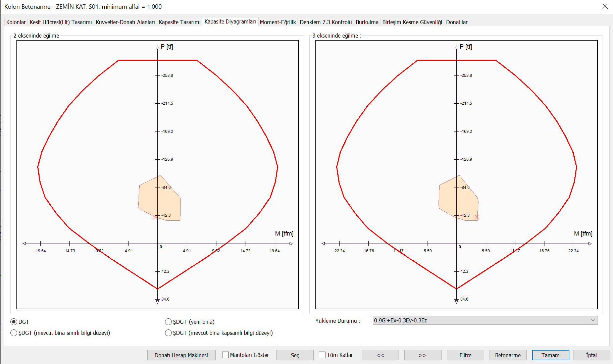Select ŞDGT (mevcut bina-sınırlı bilgi düzeyi)

coord(14,333)
